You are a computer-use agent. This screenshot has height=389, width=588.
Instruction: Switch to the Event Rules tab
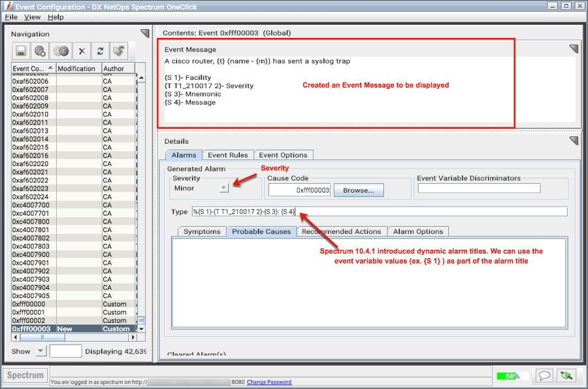pos(227,155)
